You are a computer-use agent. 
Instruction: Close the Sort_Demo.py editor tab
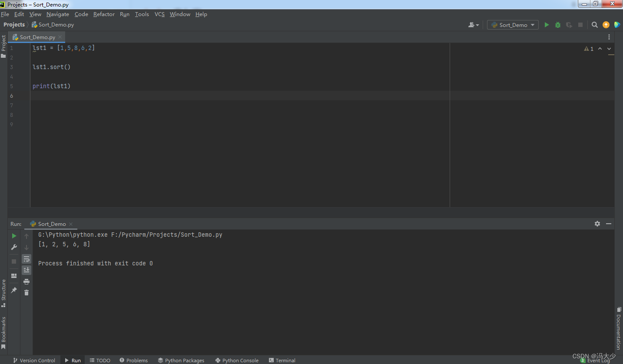[60, 37]
